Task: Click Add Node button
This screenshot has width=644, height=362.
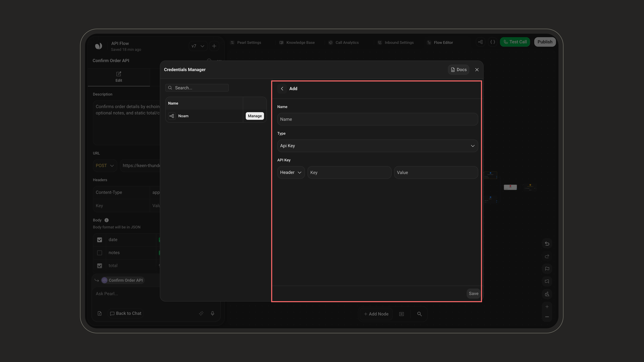Action: (x=376, y=314)
